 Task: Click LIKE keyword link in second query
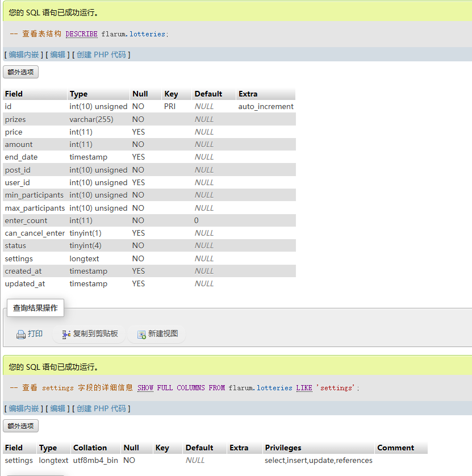point(304,388)
